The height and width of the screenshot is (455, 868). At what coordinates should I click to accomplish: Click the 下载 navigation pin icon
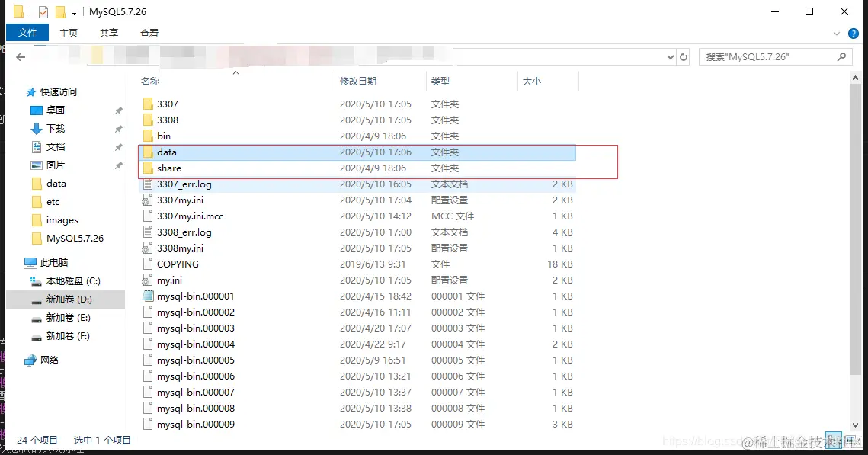pyautogui.click(x=118, y=129)
